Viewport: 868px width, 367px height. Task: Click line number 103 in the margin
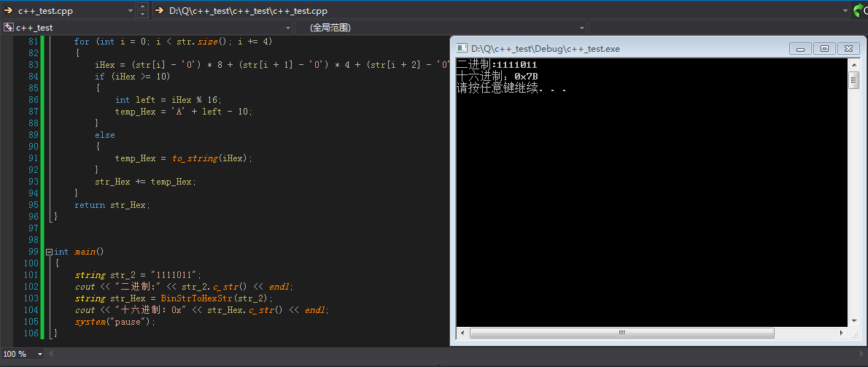click(x=31, y=298)
